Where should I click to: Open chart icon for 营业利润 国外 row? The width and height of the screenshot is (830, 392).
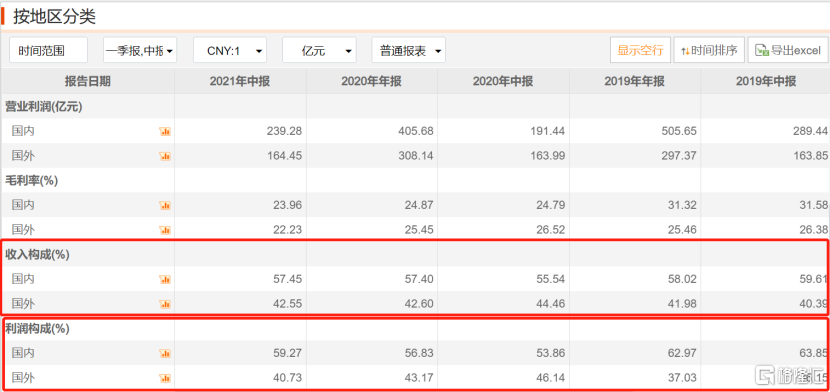click(165, 156)
